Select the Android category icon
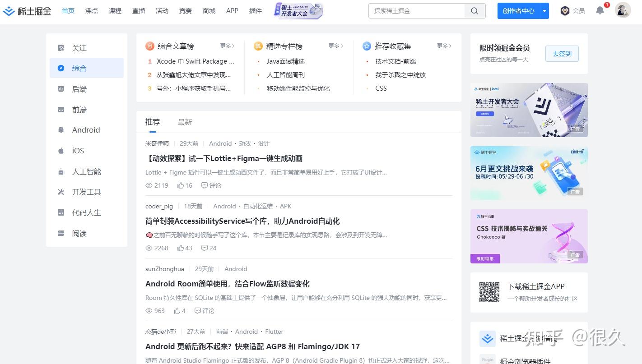This screenshot has height=364, width=642. coord(61,130)
